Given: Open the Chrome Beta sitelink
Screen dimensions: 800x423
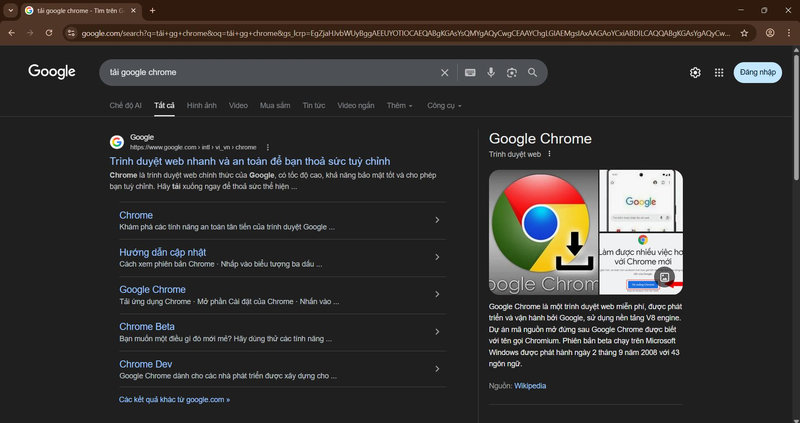Looking at the screenshot, I should click(147, 327).
